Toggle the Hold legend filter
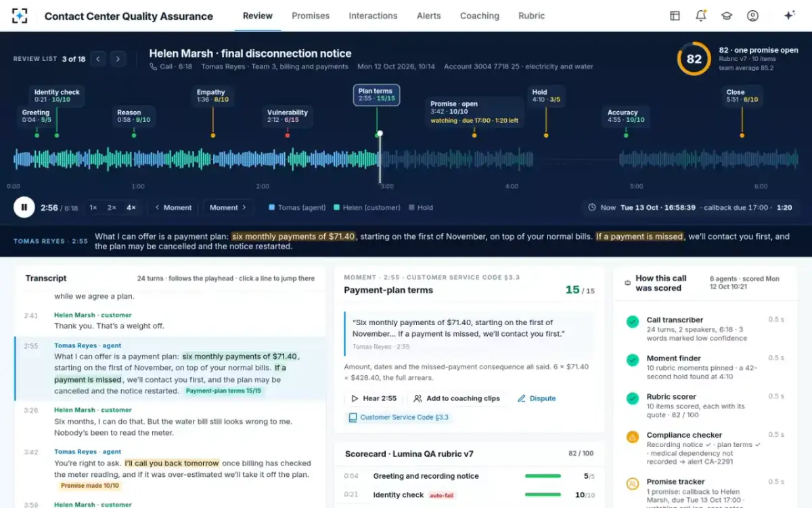 tap(421, 207)
